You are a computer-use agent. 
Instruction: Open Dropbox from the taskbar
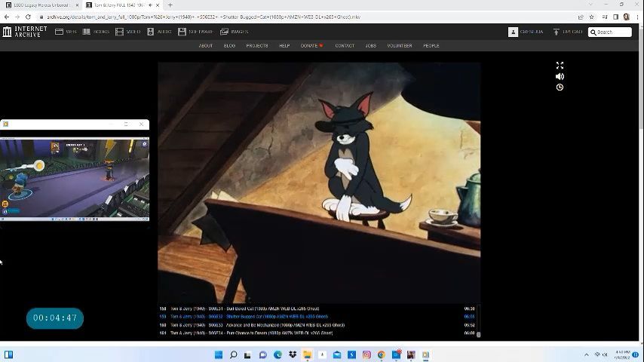coord(293,354)
